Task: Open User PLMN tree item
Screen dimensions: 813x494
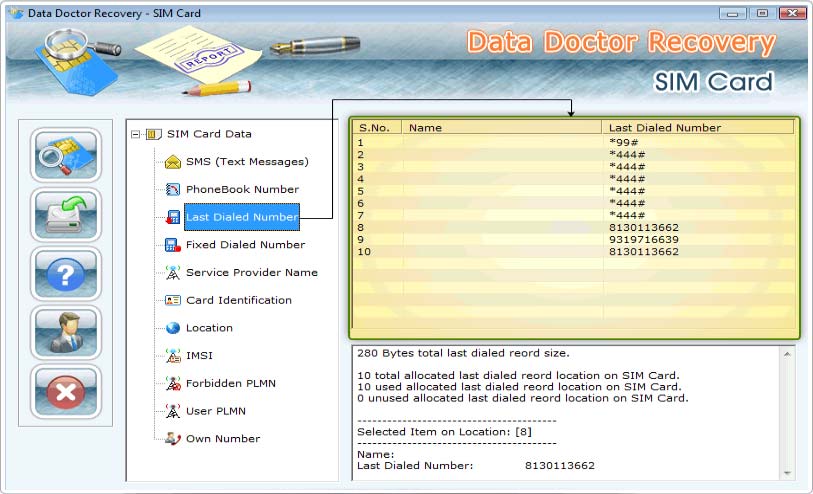Action: coord(216,411)
